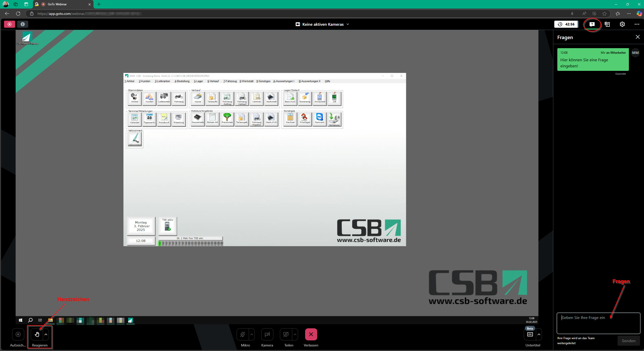Toggle the Aufzeichnen record button
644x351 pixels.
18,334
